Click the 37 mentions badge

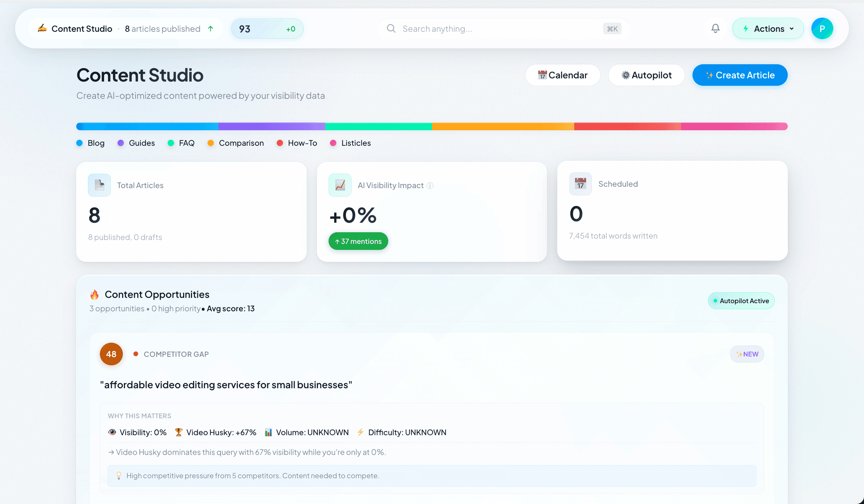(x=358, y=241)
